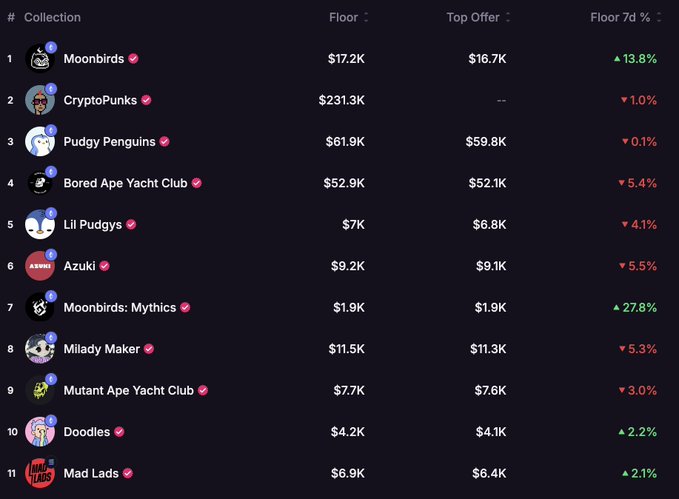Click the verified badge beside Moonbirds
Image resolution: width=679 pixels, height=499 pixels.
click(x=133, y=58)
